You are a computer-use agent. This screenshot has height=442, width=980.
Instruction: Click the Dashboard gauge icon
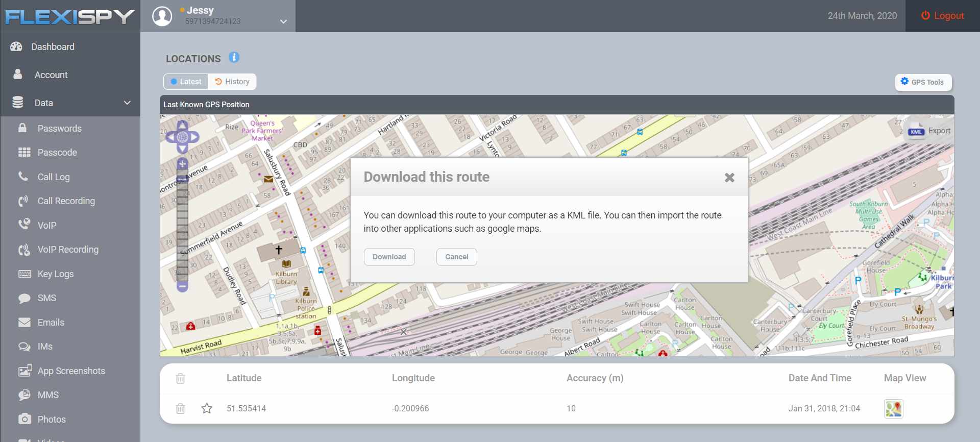pyautogui.click(x=16, y=46)
